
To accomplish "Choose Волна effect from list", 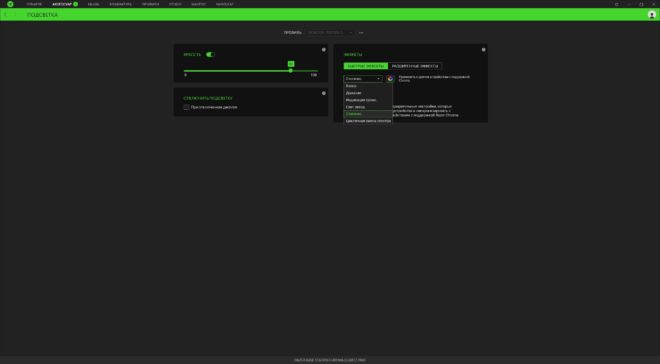I will pos(368,86).
